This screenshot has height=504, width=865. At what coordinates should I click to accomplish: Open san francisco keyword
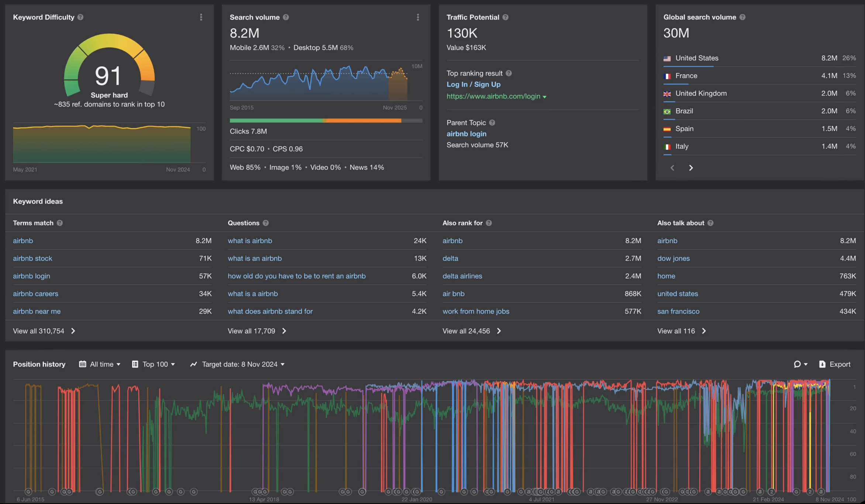pyautogui.click(x=678, y=311)
